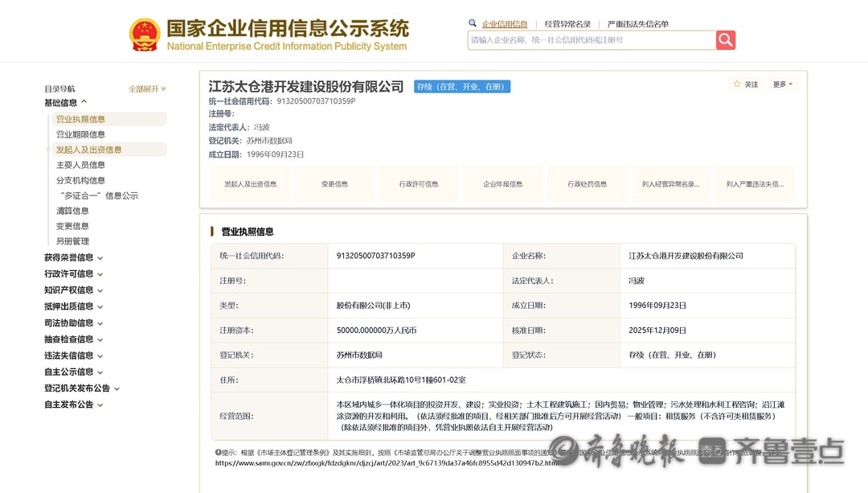
Task: Open the 更多 dropdown
Action: (783, 84)
